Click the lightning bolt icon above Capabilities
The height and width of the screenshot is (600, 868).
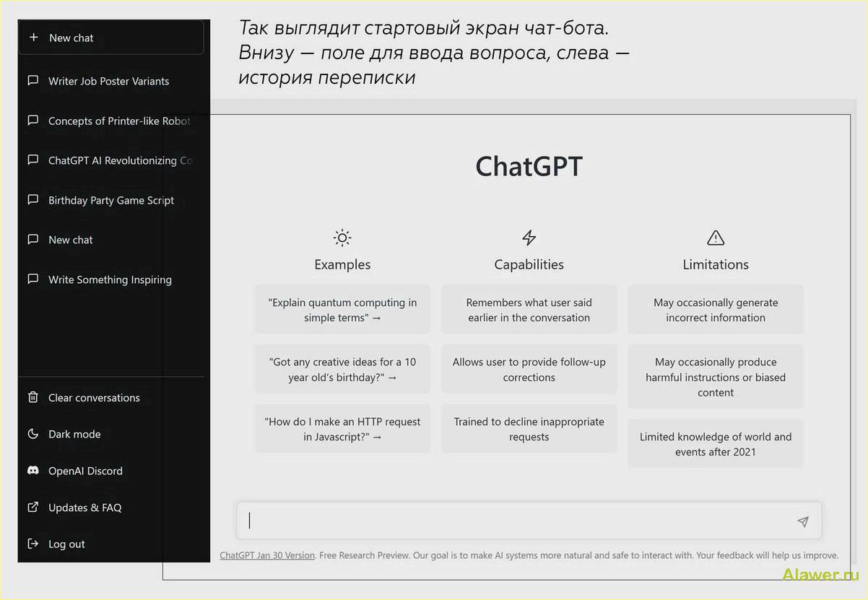[x=529, y=238]
